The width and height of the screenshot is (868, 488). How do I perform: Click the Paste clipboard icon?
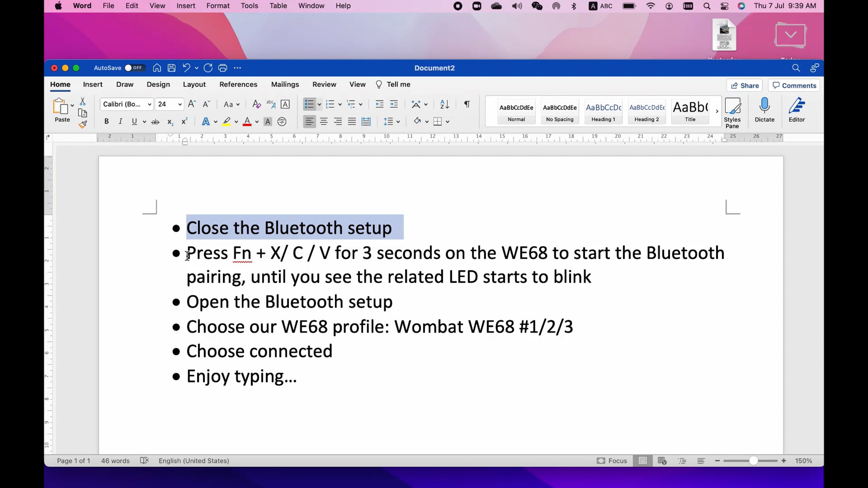point(60,106)
